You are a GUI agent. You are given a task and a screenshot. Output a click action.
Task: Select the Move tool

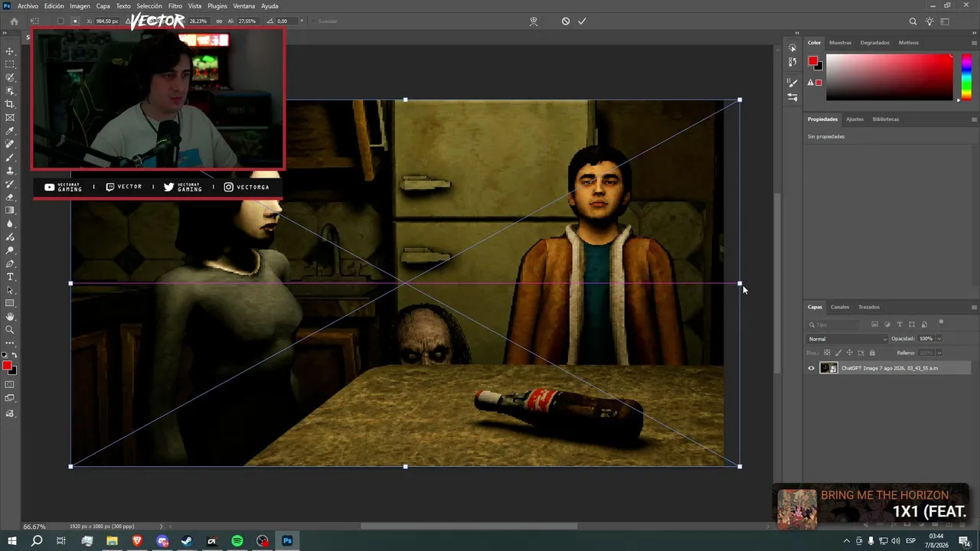[10, 51]
